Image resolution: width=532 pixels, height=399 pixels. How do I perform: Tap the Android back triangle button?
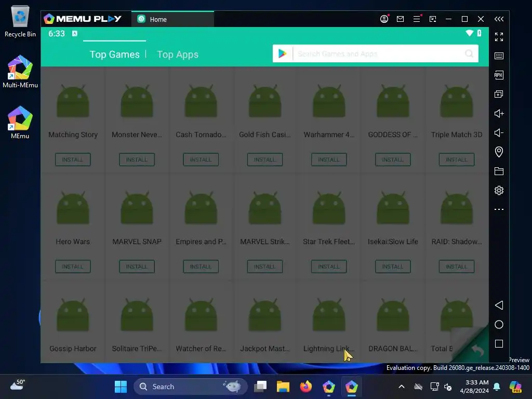point(499,305)
